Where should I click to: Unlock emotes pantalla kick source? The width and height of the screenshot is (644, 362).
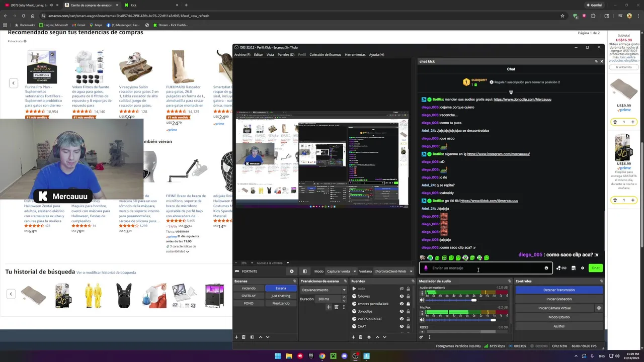(408, 304)
